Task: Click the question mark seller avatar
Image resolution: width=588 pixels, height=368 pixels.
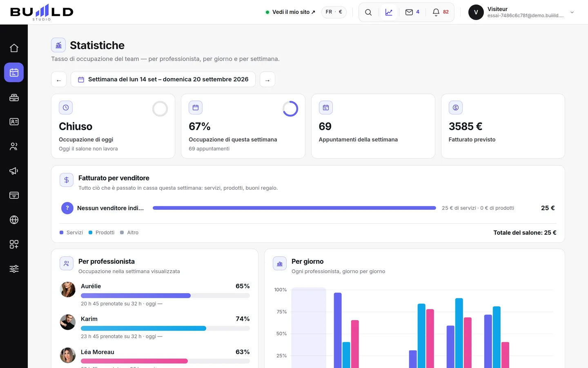Action: (67, 208)
